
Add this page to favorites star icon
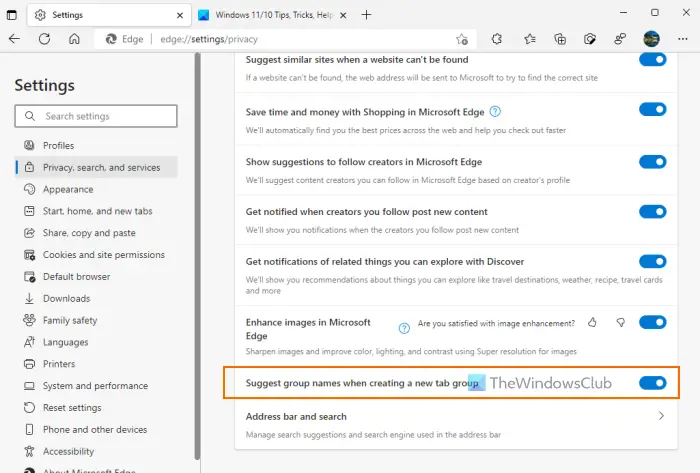462,39
